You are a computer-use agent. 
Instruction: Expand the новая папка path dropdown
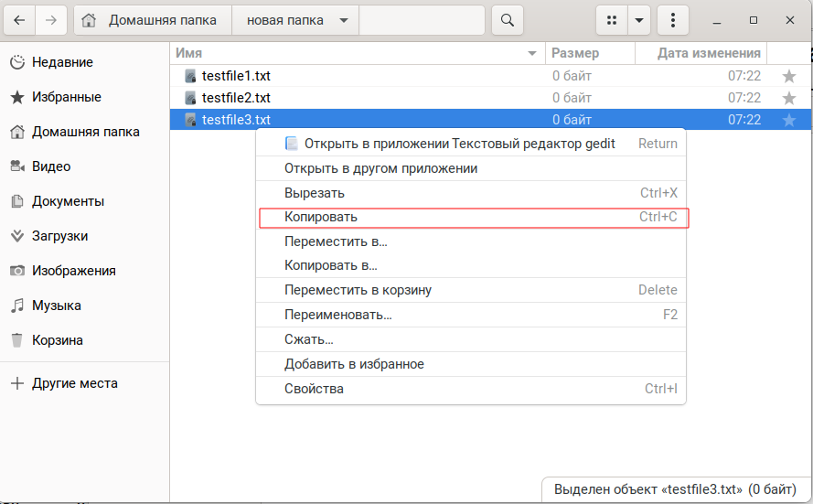[x=343, y=20]
